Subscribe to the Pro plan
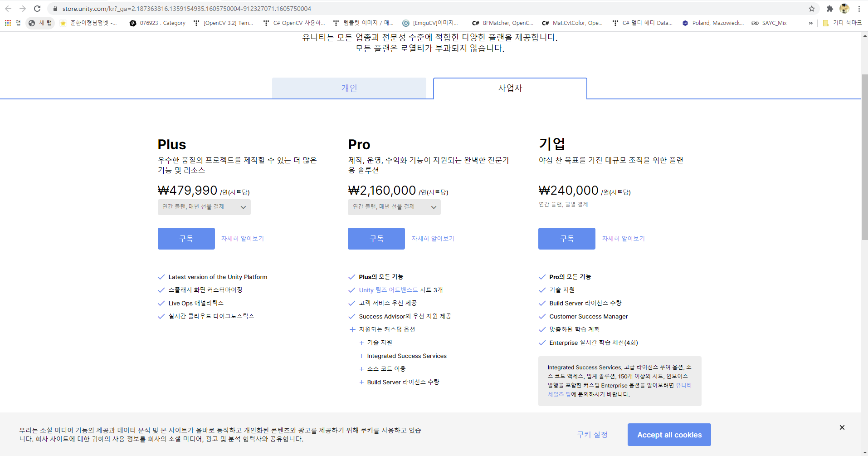 [x=376, y=239]
